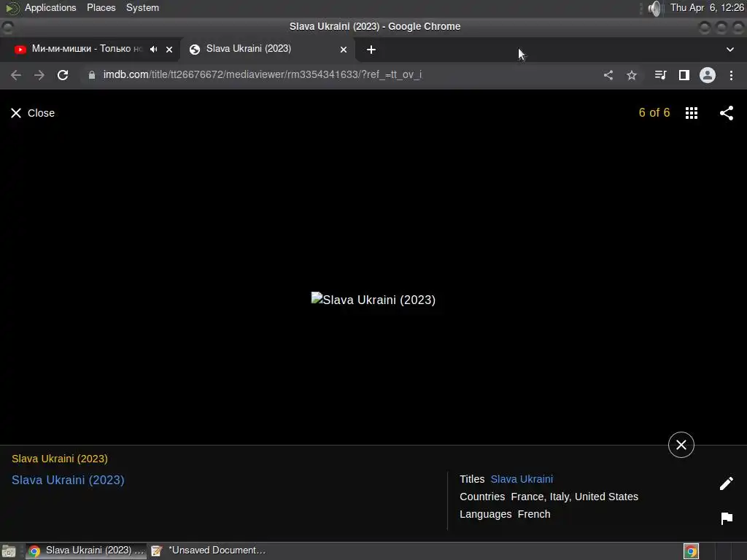
Task: Click the French language text
Action: (x=534, y=514)
